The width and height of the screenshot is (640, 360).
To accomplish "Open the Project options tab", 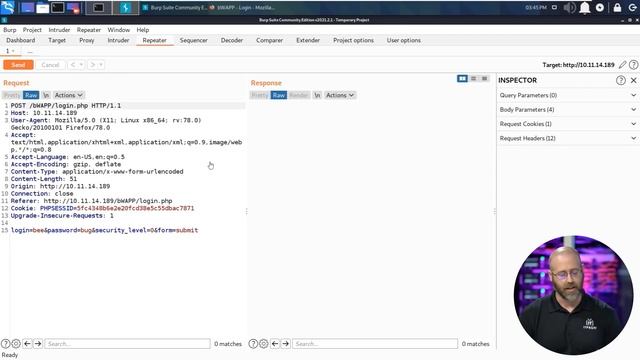I will coord(353,40).
